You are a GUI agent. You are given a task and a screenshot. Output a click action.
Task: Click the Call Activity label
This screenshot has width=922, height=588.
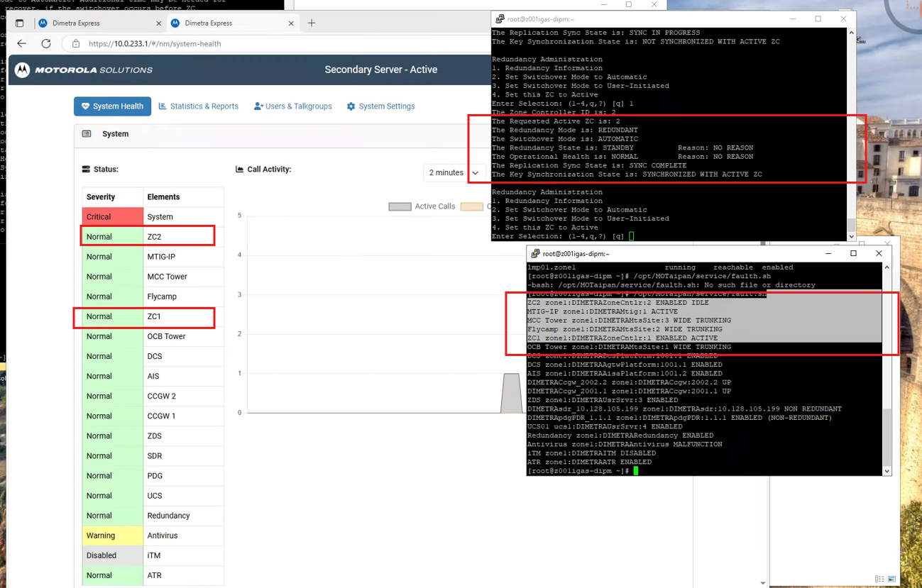pos(269,170)
